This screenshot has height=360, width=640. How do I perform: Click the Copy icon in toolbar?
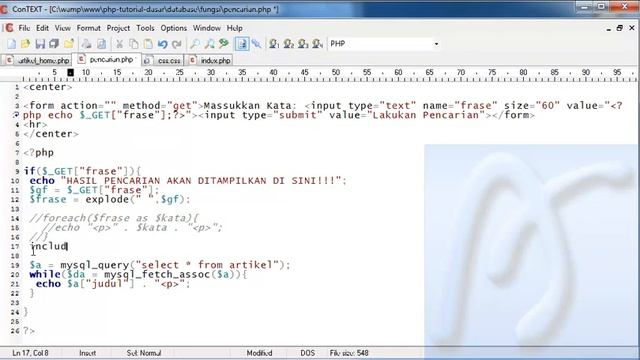pyautogui.click(x=133, y=44)
